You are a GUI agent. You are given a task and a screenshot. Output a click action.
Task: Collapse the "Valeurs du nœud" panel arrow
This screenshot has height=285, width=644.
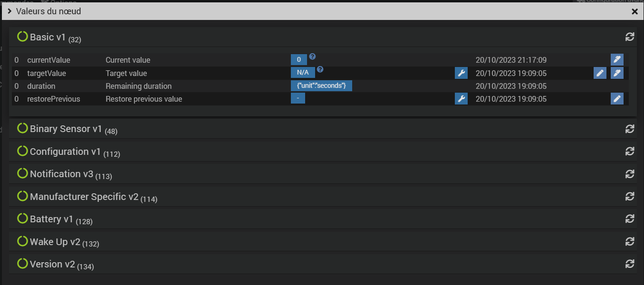click(x=10, y=11)
